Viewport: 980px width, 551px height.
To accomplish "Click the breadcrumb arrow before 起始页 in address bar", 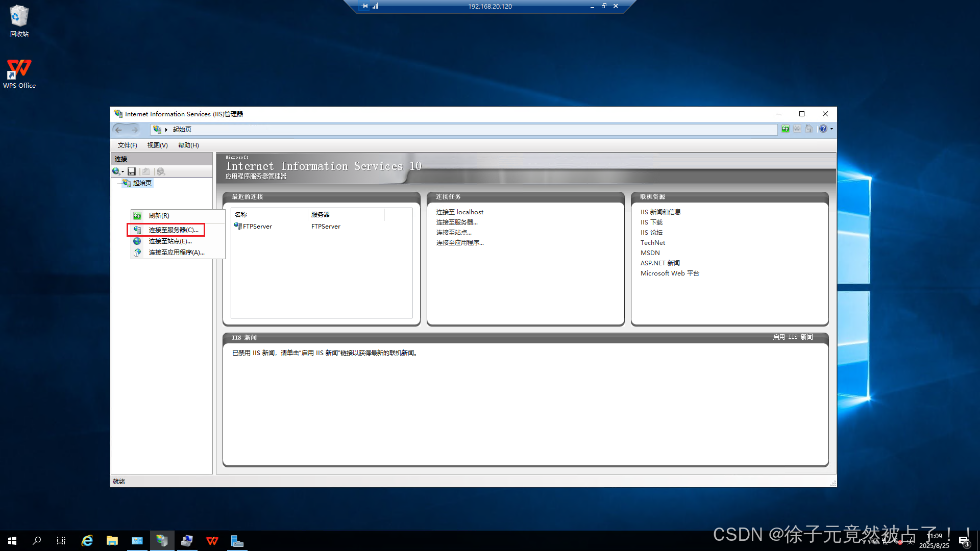I will click(x=166, y=130).
